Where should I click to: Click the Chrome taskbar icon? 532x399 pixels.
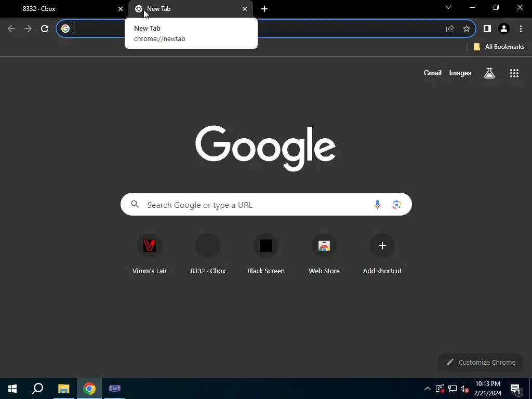point(89,389)
